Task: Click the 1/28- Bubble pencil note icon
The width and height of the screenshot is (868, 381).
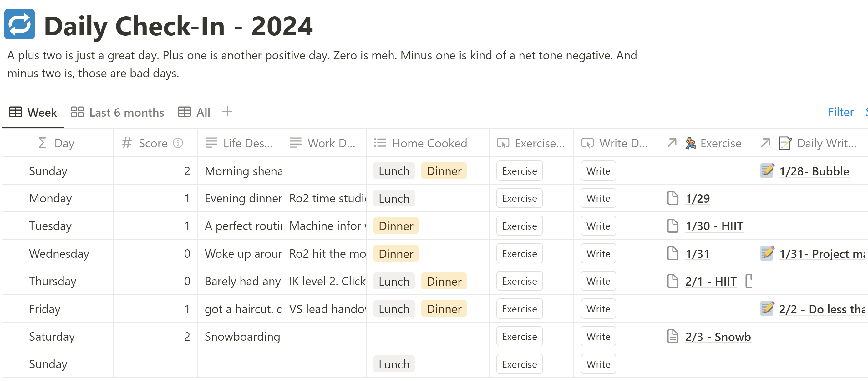Action: [767, 171]
